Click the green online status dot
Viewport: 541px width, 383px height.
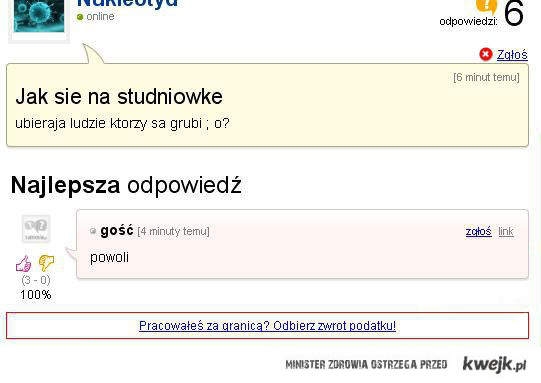pyautogui.click(x=80, y=17)
